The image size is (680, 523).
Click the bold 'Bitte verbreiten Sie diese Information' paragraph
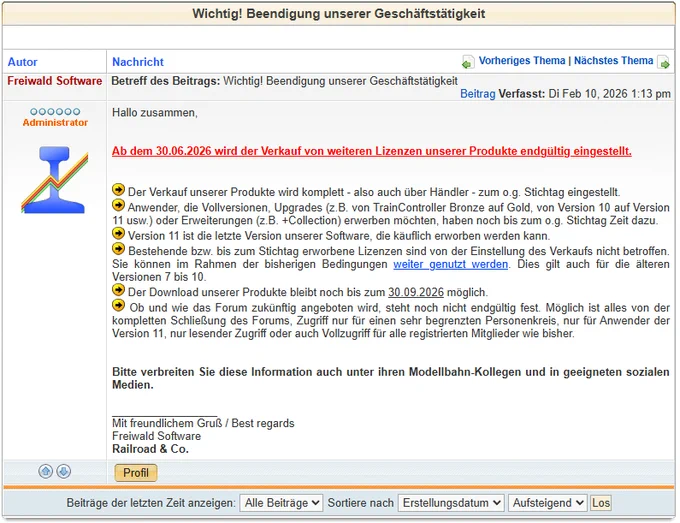(391, 378)
